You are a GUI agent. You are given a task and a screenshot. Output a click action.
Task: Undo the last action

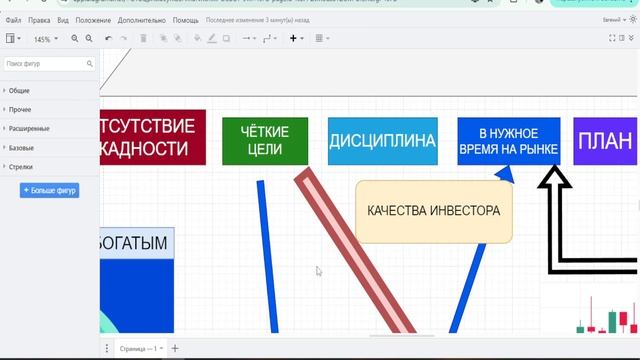point(108,38)
